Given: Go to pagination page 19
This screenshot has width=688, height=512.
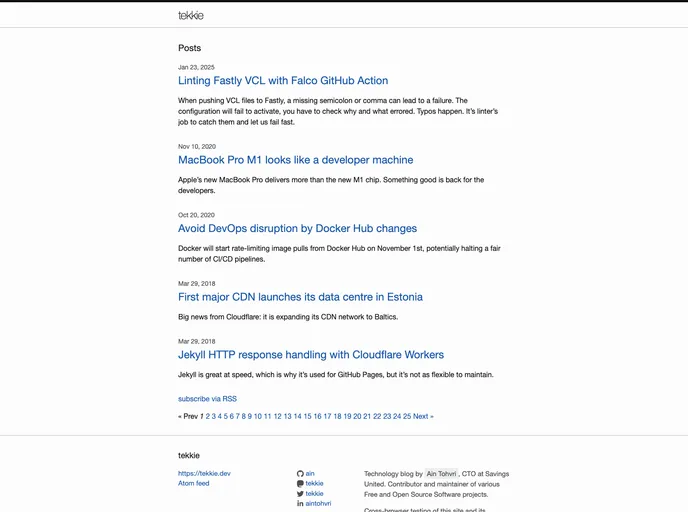Looking at the screenshot, I should click(x=348, y=416).
